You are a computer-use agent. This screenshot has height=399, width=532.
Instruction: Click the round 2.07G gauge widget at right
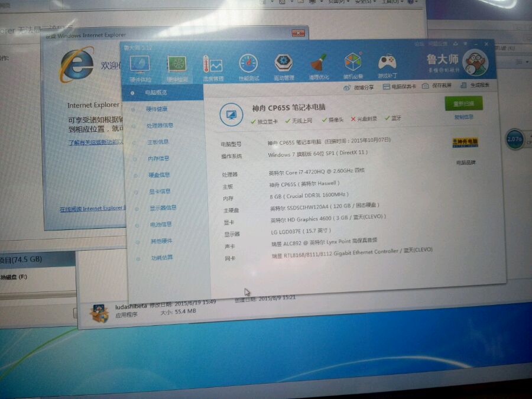click(x=515, y=139)
